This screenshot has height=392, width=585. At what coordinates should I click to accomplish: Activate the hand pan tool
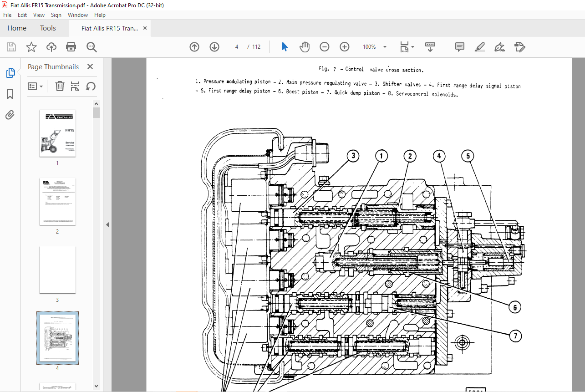[304, 47]
